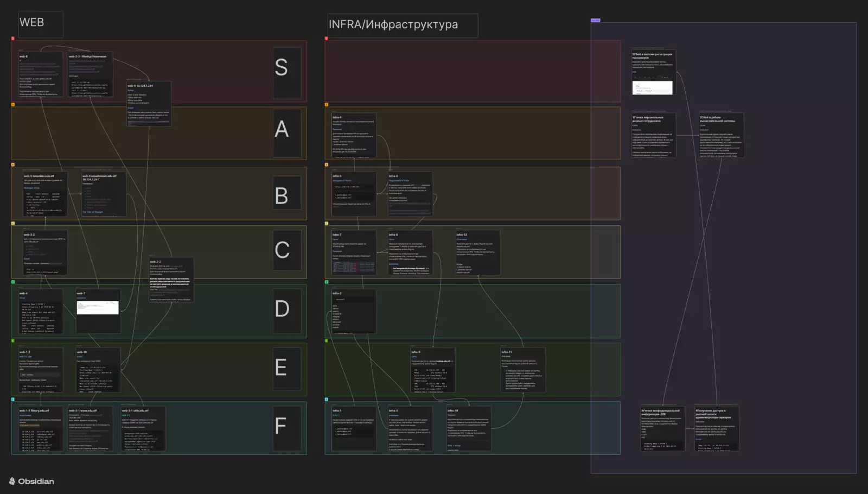Image resolution: width=868 pixels, height=494 pixels.
Task: Open the infra-12 note card
Action: (x=477, y=252)
